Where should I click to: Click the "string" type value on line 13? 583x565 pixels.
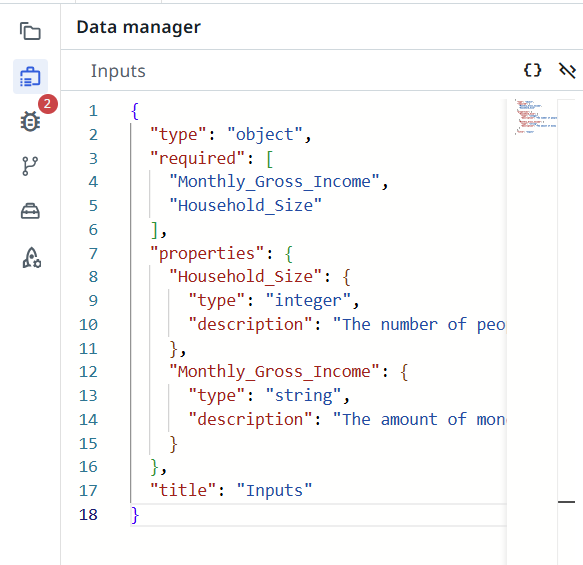click(303, 396)
